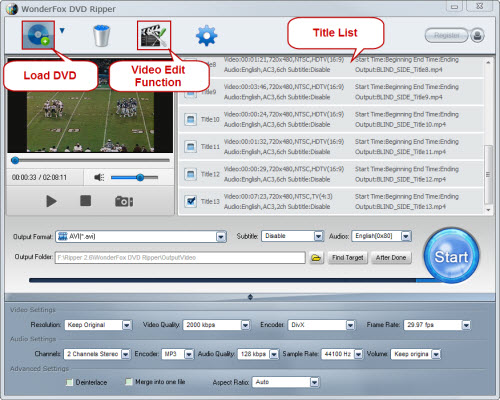Open the Audio language dropdown
The image size is (500, 400).
point(406,236)
